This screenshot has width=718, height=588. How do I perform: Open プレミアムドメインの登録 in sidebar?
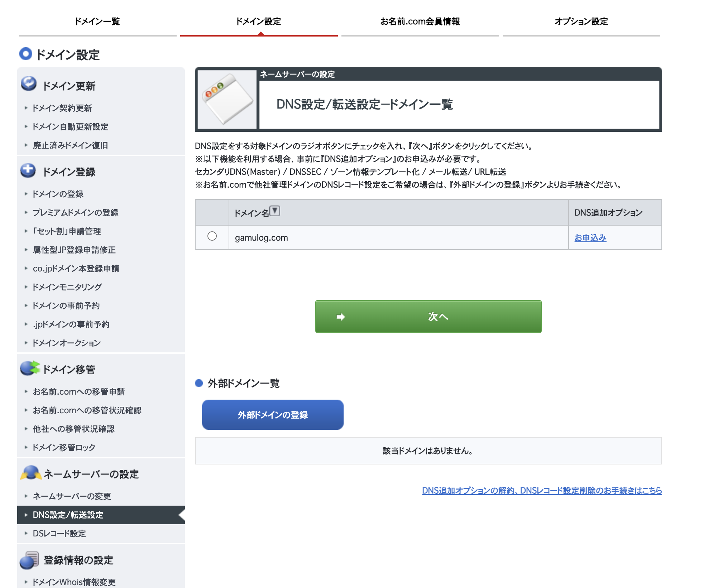pos(76,213)
